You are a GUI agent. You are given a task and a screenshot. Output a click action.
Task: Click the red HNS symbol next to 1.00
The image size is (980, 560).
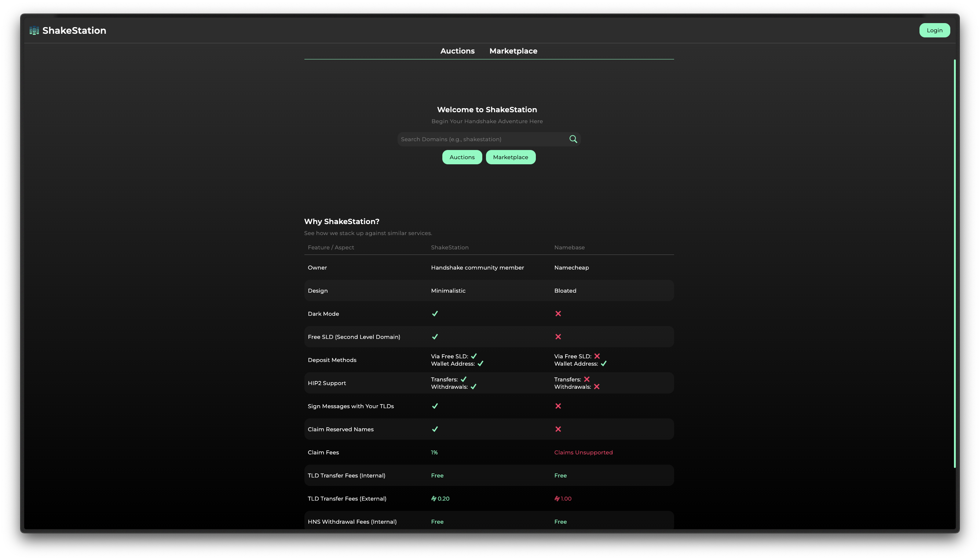(557, 499)
